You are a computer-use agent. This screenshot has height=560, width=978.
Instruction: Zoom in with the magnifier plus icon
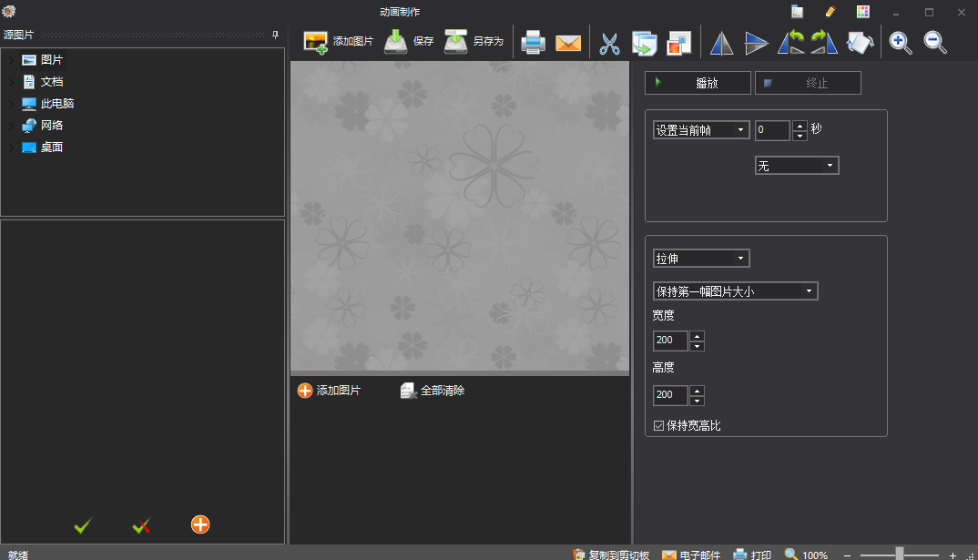click(901, 43)
